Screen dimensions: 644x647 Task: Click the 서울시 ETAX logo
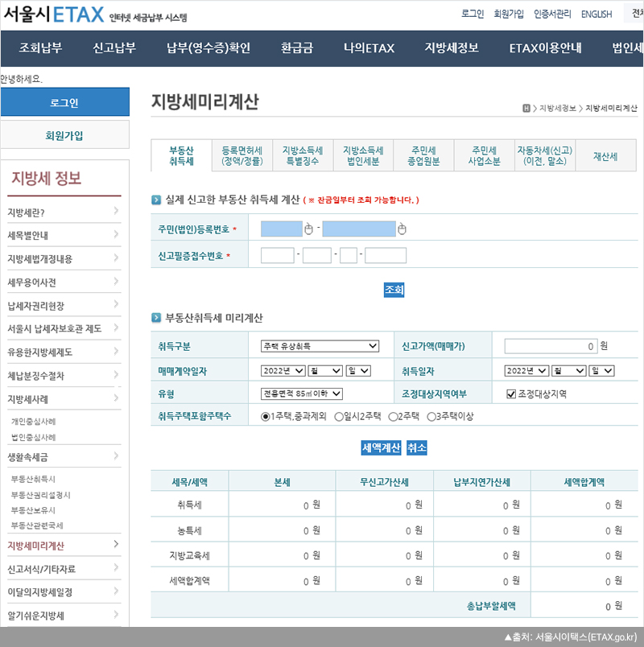[x=54, y=14]
